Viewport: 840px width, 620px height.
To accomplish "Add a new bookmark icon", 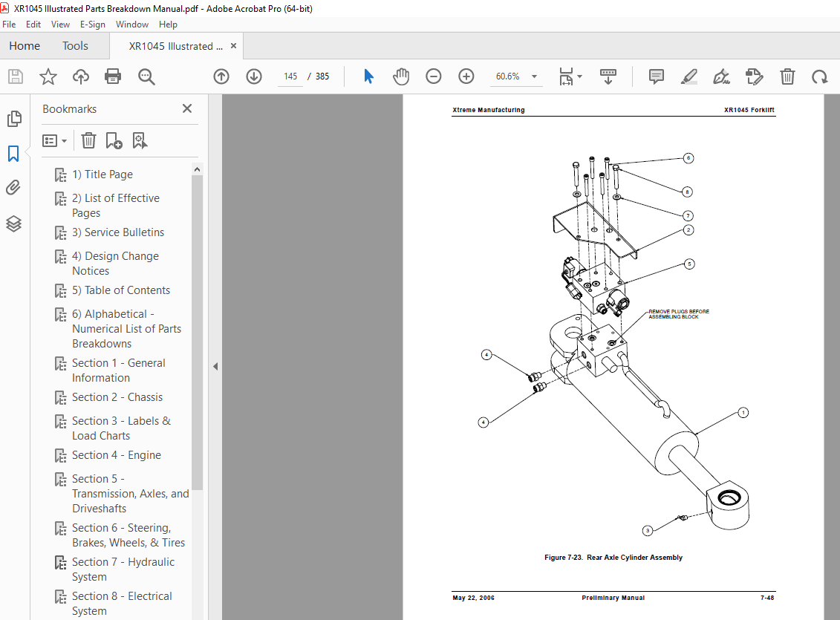I will click(x=114, y=141).
